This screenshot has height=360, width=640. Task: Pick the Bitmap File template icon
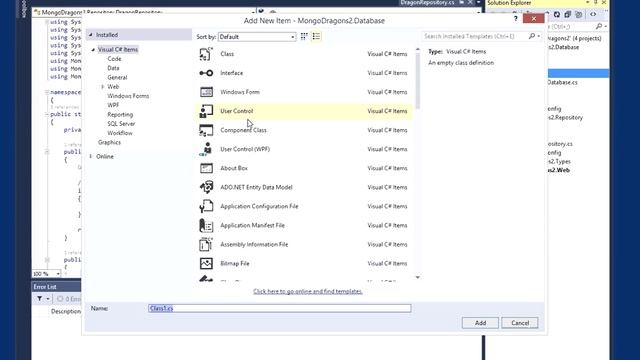(x=206, y=263)
